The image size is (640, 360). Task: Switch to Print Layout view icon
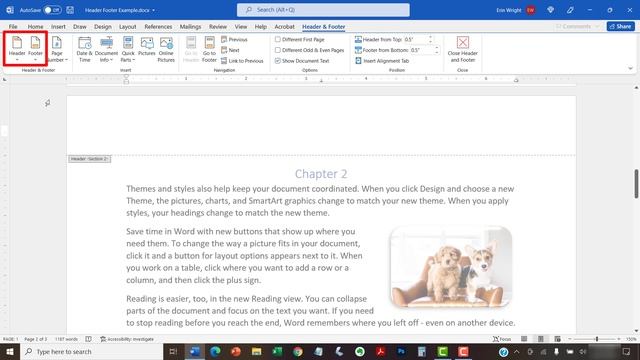[x=541, y=339]
